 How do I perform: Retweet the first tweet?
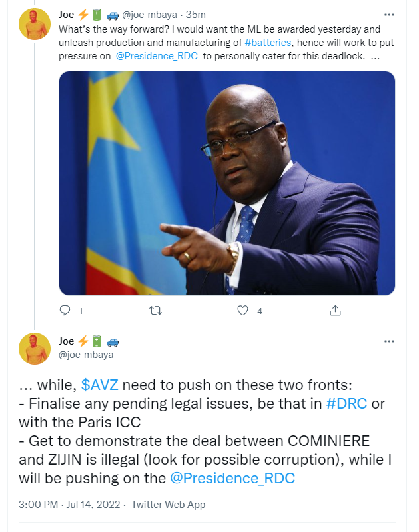(155, 311)
